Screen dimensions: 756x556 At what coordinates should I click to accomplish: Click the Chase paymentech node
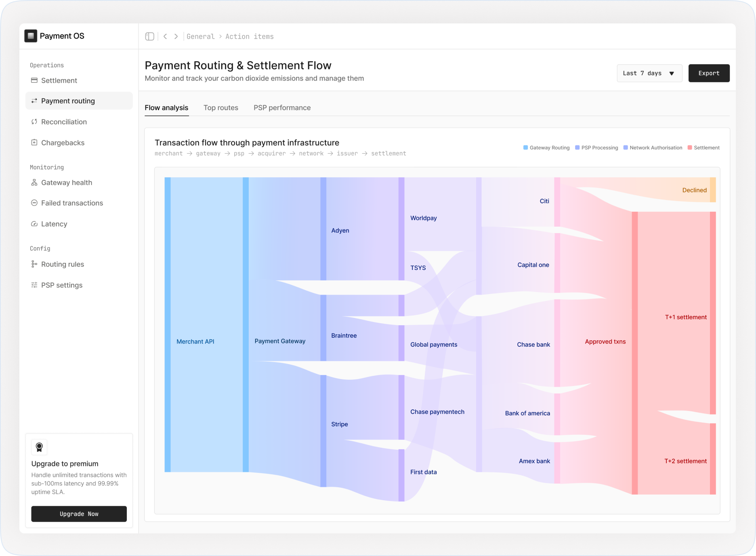(x=437, y=412)
